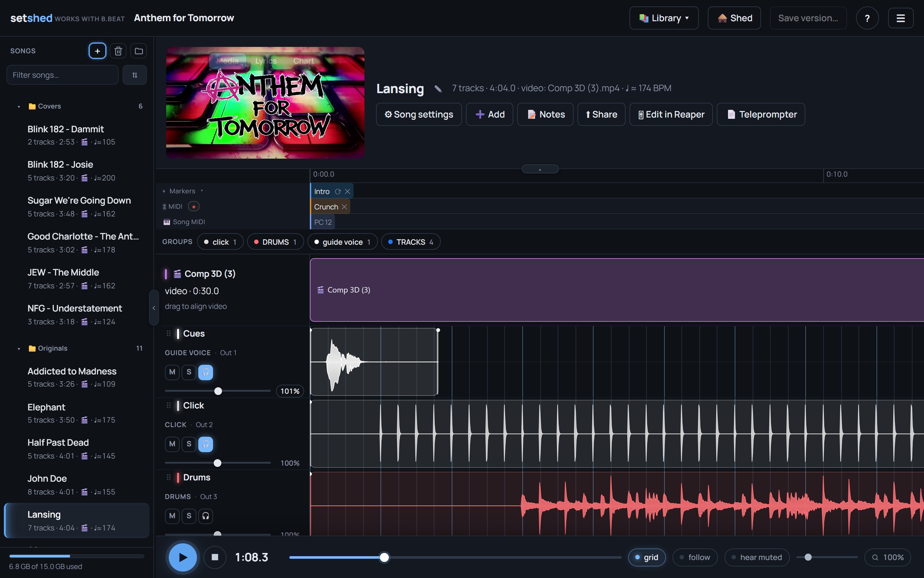Screen dimensions: 924x578
Task: Remove the Crunch MIDI marker
Action: click(x=344, y=207)
